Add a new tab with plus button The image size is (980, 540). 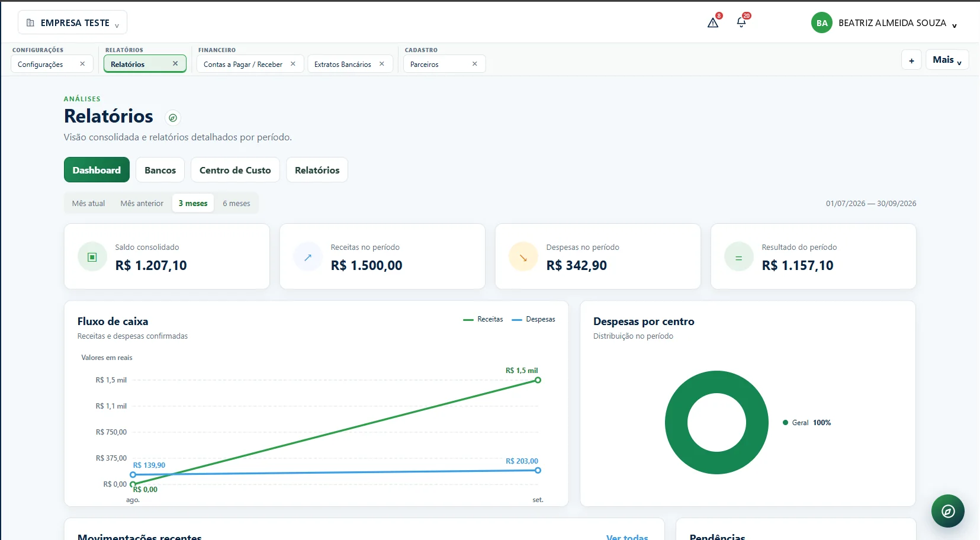click(x=911, y=60)
